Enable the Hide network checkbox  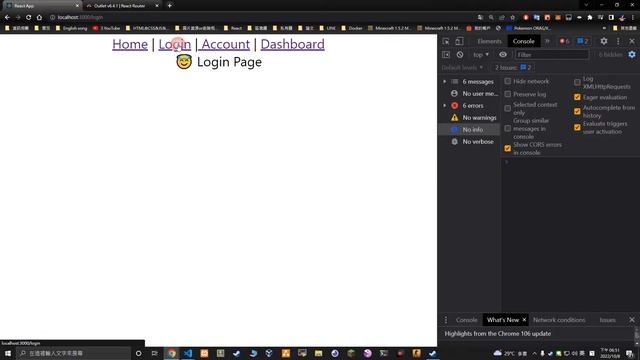[508, 81]
